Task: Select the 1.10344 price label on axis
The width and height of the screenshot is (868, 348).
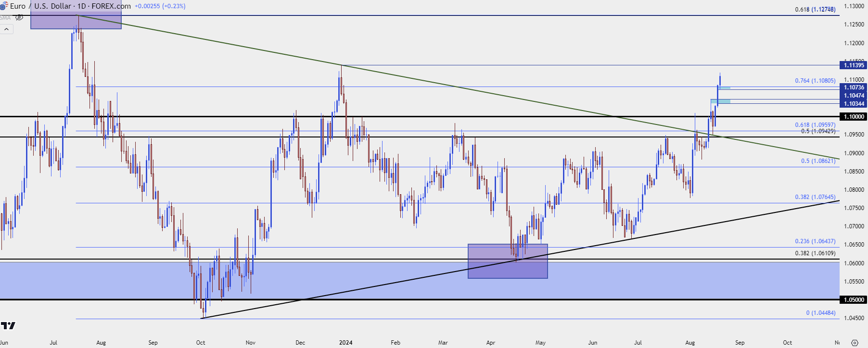Action: coord(854,104)
